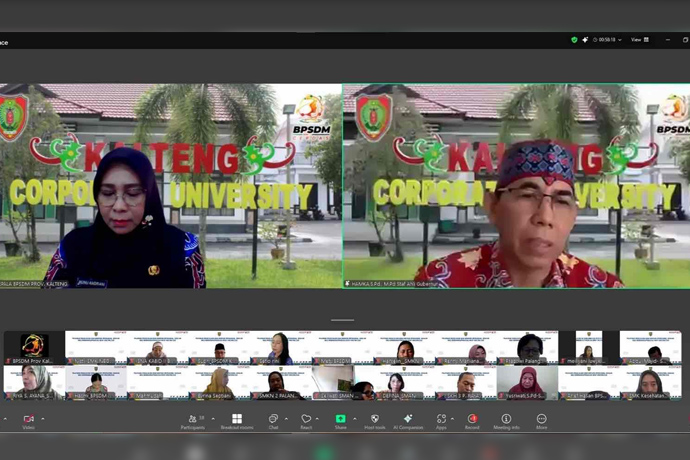
Task: Select the active speaker Hamka video tile
Action: click(x=517, y=186)
